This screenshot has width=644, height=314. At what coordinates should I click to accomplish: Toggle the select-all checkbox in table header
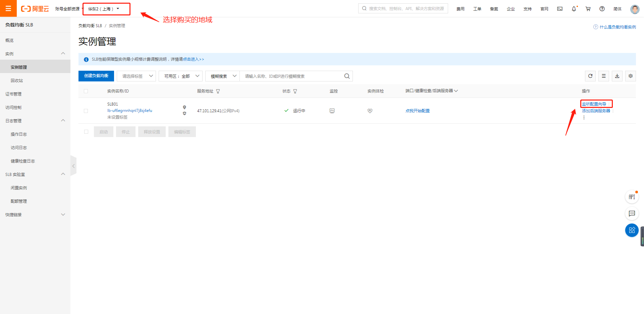86,91
